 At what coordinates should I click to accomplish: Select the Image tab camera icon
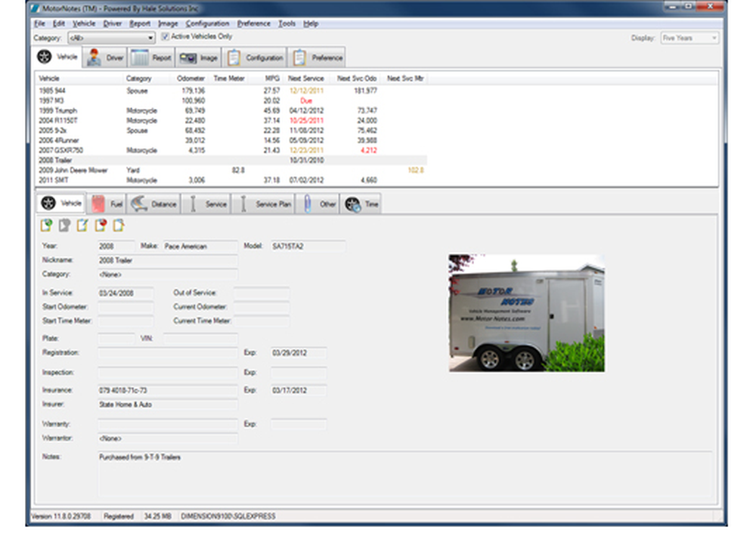pyautogui.click(x=187, y=57)
